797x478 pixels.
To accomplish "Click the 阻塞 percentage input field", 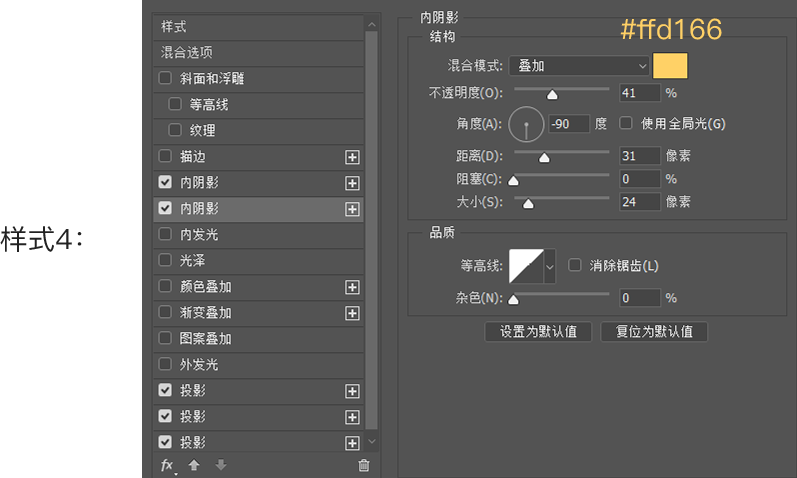I will 640,179.
